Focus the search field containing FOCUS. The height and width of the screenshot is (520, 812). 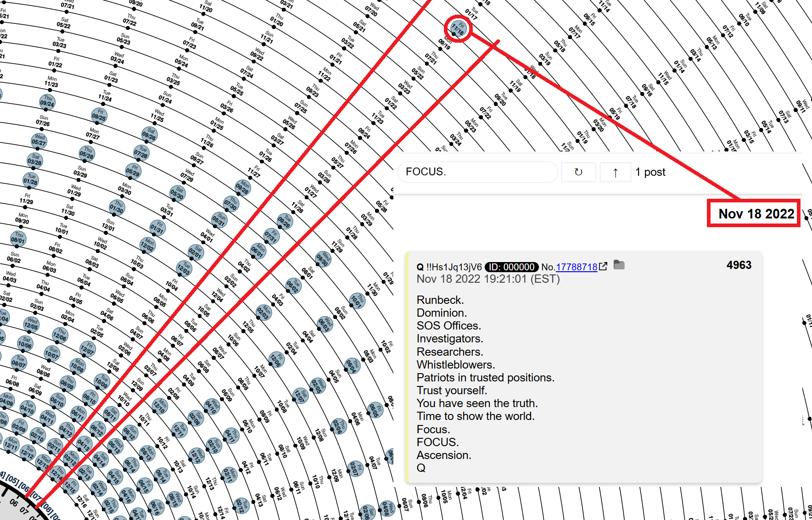(x=477, y=172)
